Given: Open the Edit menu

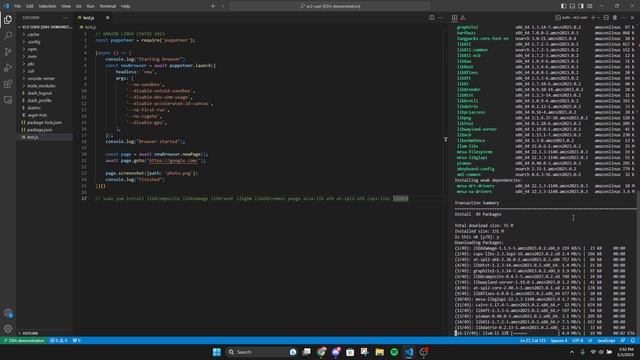Looking at the screenshot, I should pyautogui.click(x=29, y=6).
